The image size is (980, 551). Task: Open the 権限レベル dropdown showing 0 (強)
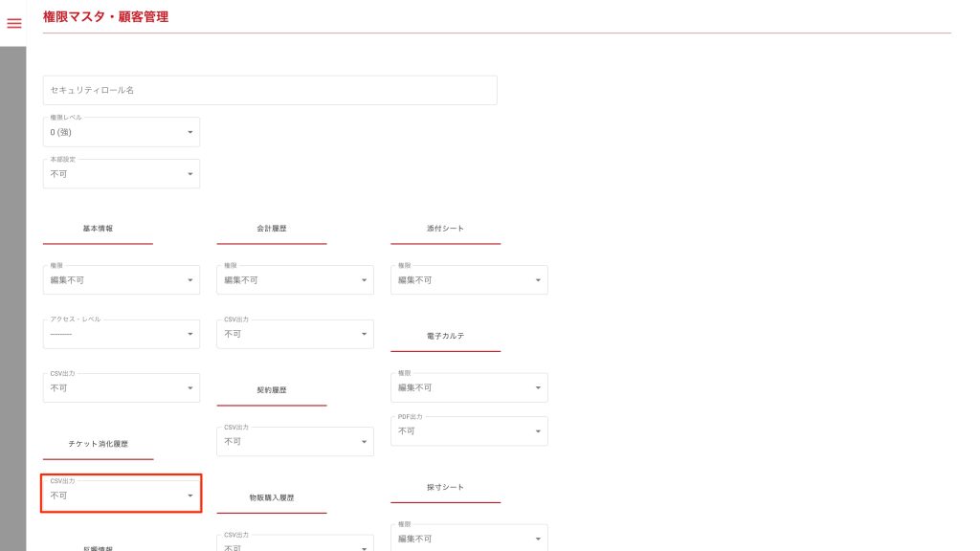point(122,132)
